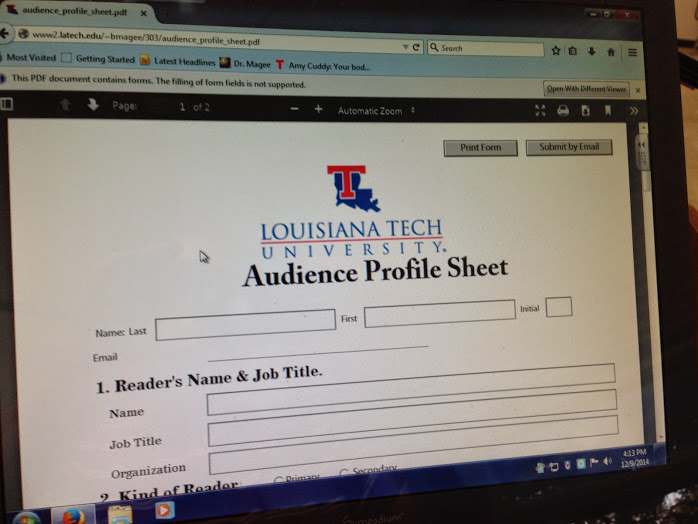Click the Initial input box
This screenshot has width=698, height=524.
[559, 307]
